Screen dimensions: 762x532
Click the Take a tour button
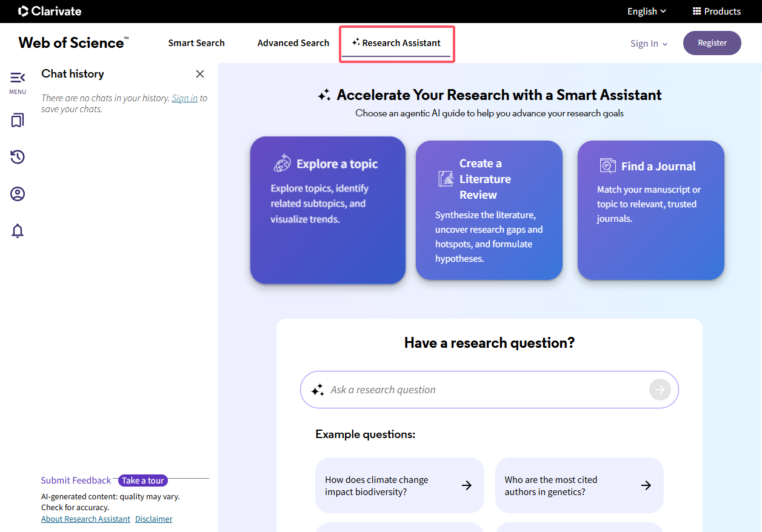click(142, 480)
